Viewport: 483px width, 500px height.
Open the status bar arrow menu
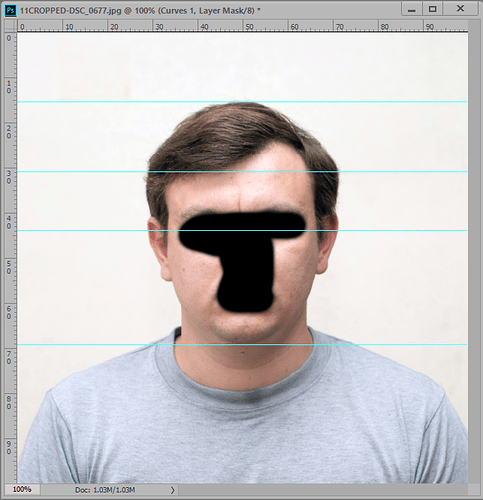pyautogui.click(x=172, y=490)
